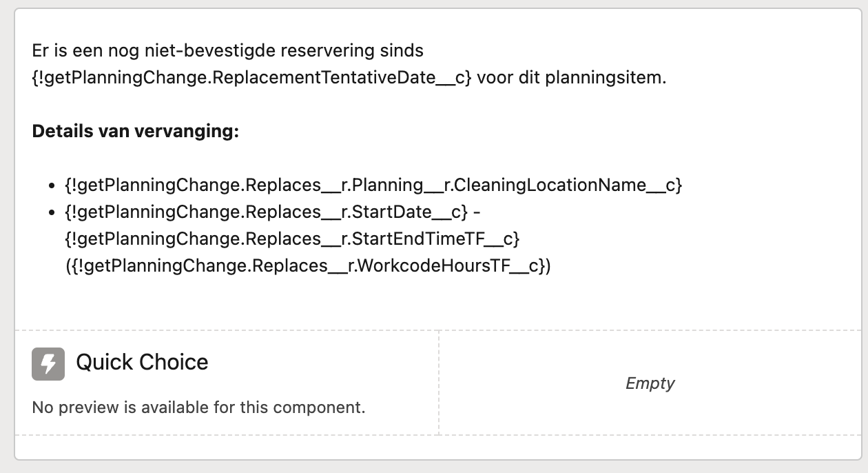This screenshot has width=868, height=473.
Task: Select the CleaningLocationName__c merge field bullet
Action: (x=373, y=185)
